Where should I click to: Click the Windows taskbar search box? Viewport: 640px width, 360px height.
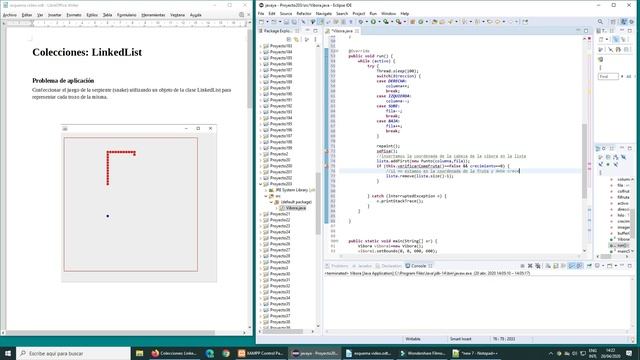point(74,353)
